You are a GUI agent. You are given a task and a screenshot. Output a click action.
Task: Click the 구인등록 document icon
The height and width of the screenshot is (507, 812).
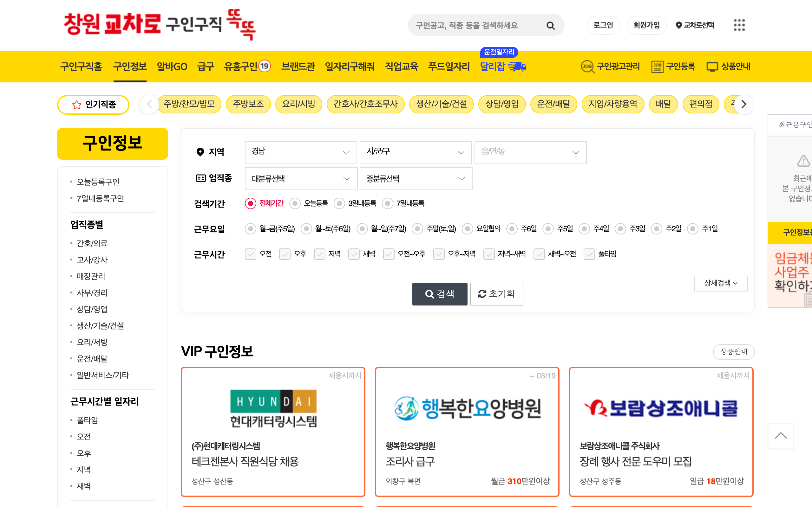(657, 67)
